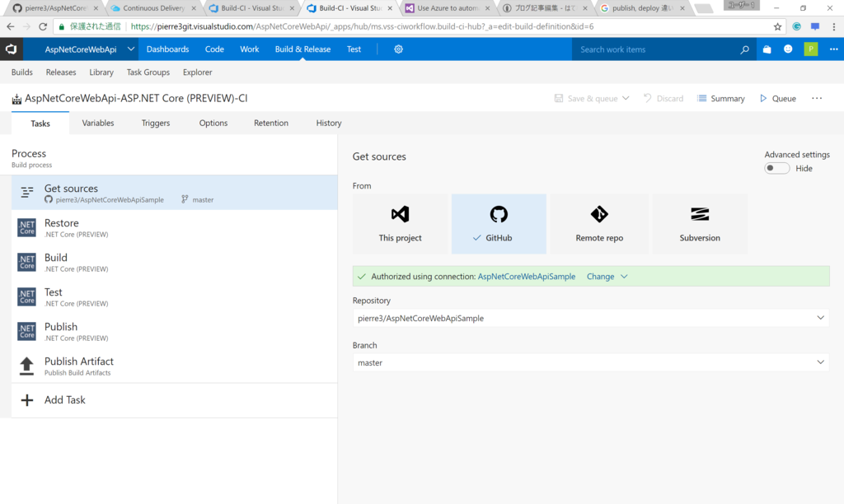
Task: Go to the Releases sub-menu
Action: pyautogui.click(x=61, y=72)
